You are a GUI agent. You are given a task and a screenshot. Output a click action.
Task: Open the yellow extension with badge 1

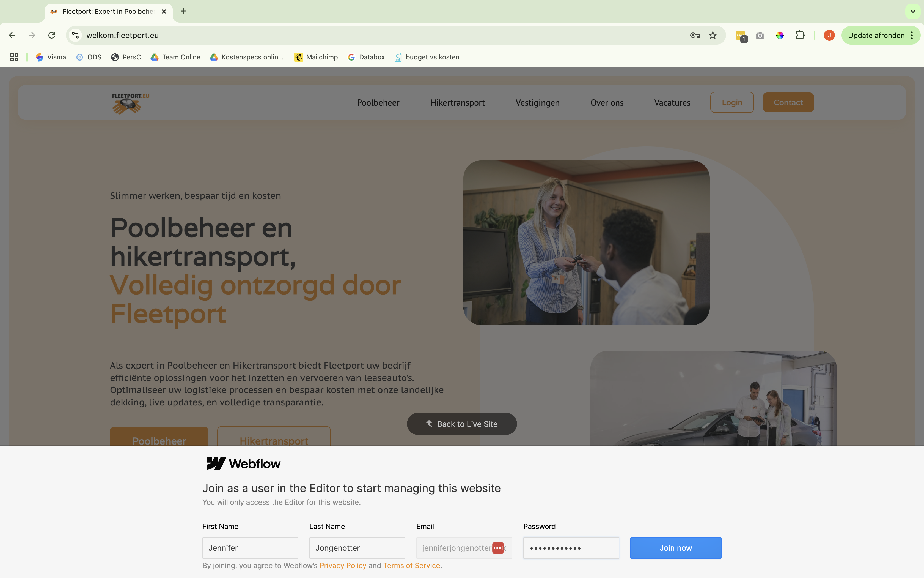pyautogui.click(x=741, y=36)
